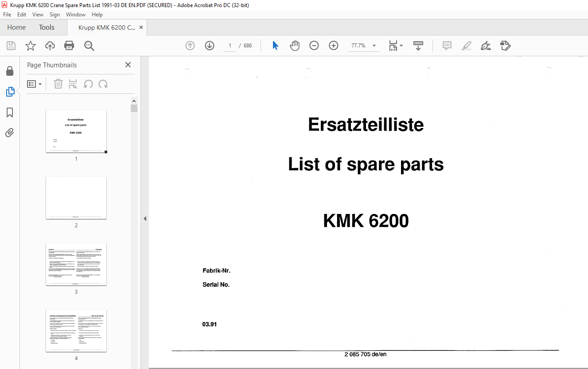Click the scrolling mode download icon

pos(418,46)
